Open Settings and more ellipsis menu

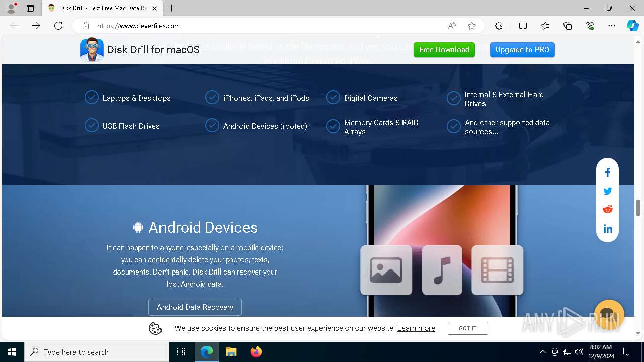612,26
